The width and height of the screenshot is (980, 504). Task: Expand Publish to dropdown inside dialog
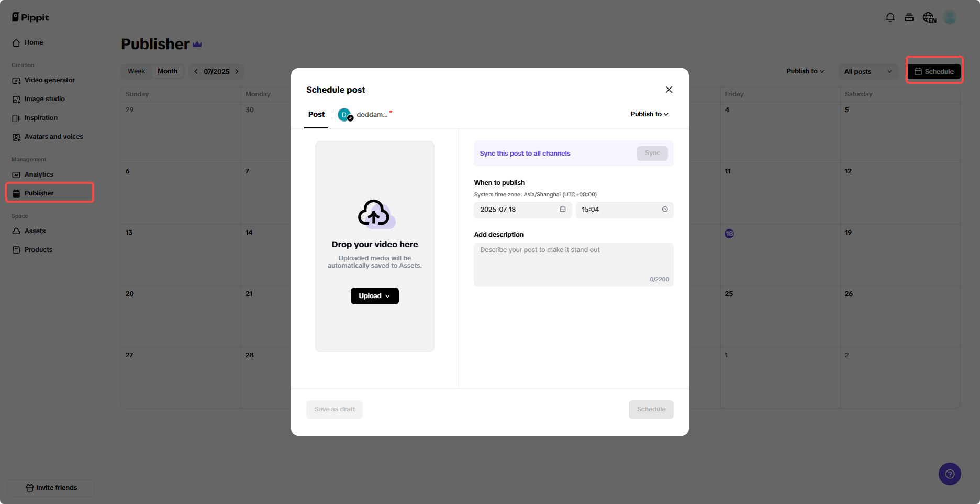click(649, 114)
